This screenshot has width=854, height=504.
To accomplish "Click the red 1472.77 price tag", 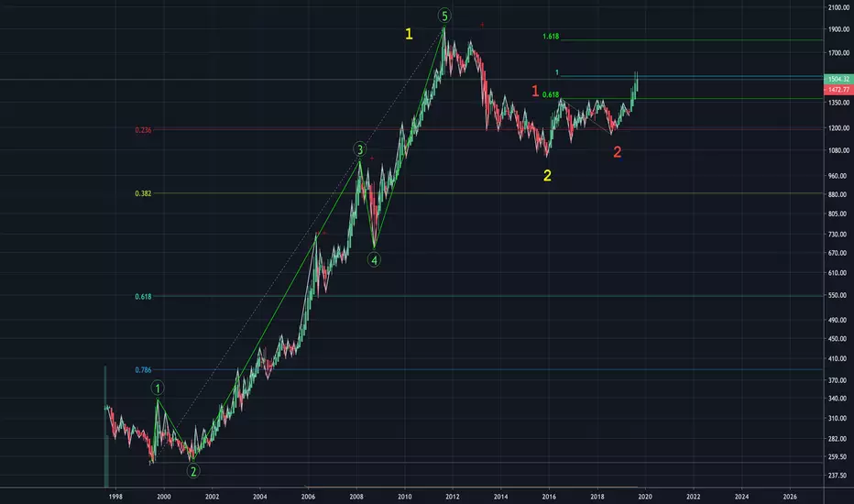I will point(838,90).
